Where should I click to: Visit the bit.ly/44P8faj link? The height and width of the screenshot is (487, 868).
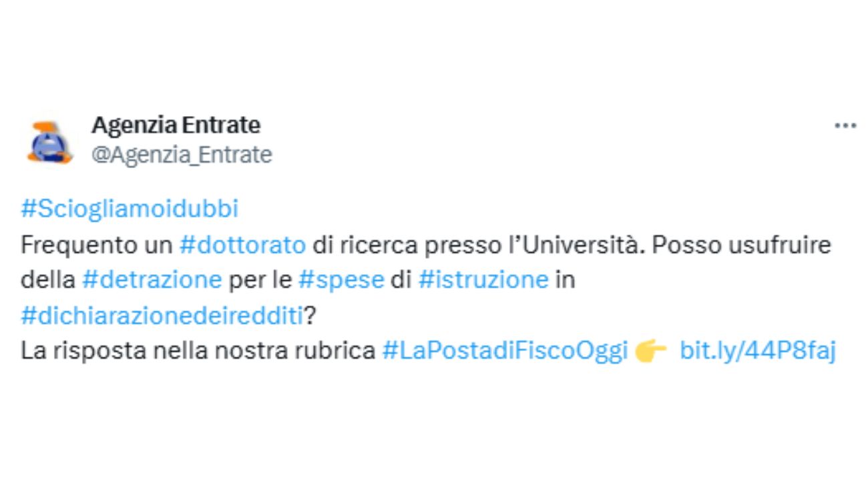click(757, 351)
